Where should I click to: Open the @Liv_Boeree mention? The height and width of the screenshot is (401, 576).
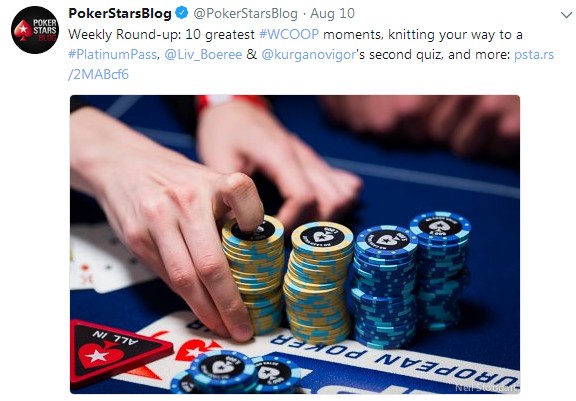pyautogui.click(x=203, y=54)
